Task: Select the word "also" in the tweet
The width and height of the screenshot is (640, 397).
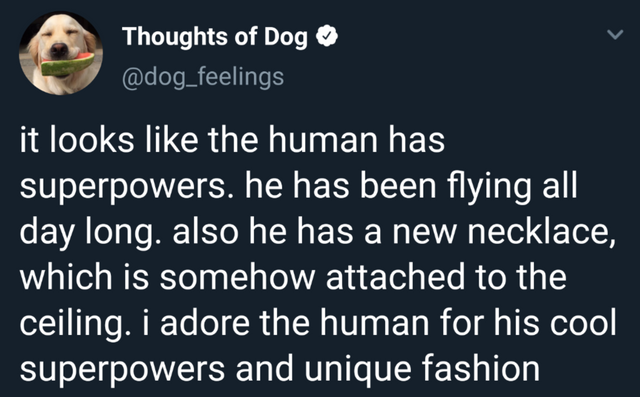Action: (205, 231)
